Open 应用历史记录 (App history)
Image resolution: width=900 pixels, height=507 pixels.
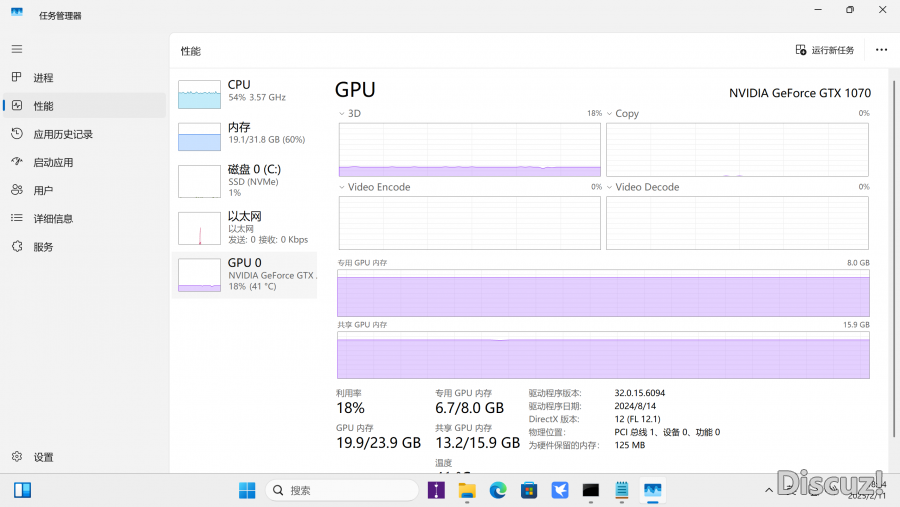click(x=84, y=134)
